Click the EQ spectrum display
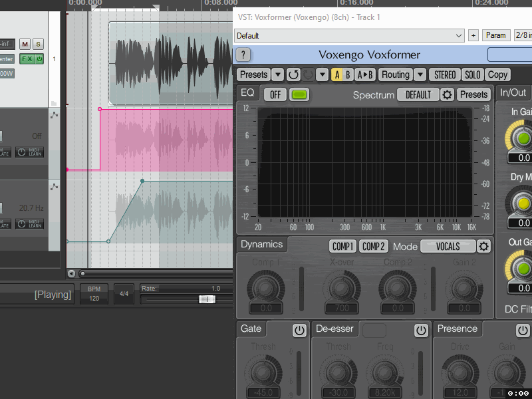Image resolution: width=532 pixels, height=399 pixels. [364, 162]
